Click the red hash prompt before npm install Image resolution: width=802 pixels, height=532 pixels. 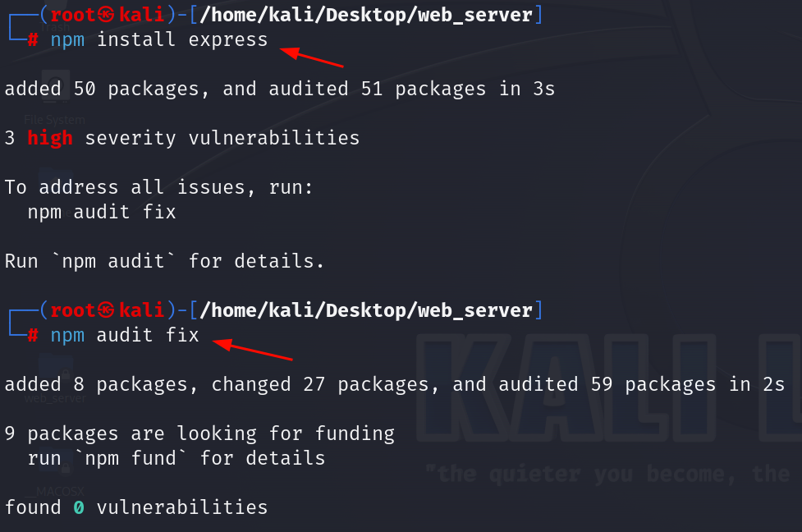pyautogui.click(x=33, y=39)
